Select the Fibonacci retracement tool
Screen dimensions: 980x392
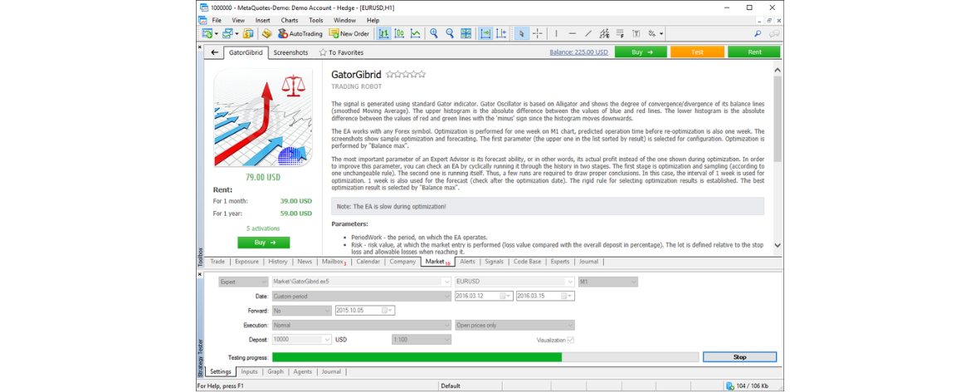620,34
